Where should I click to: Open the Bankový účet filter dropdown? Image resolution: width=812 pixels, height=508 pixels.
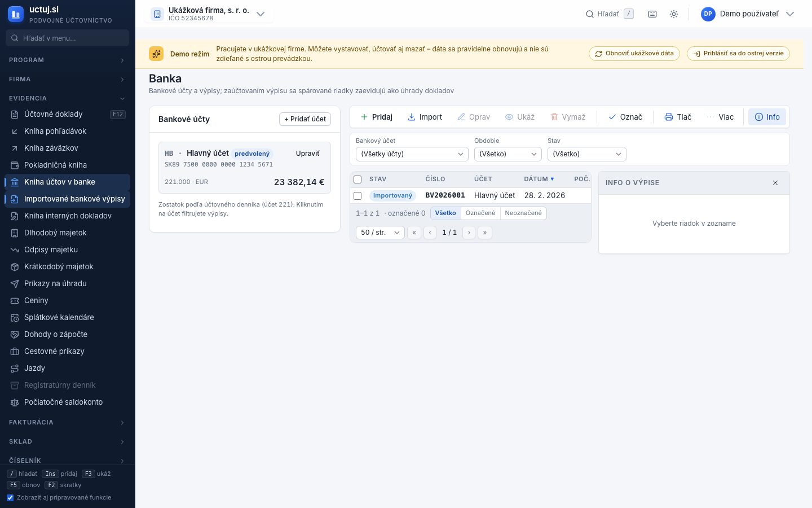click(412, 154)
